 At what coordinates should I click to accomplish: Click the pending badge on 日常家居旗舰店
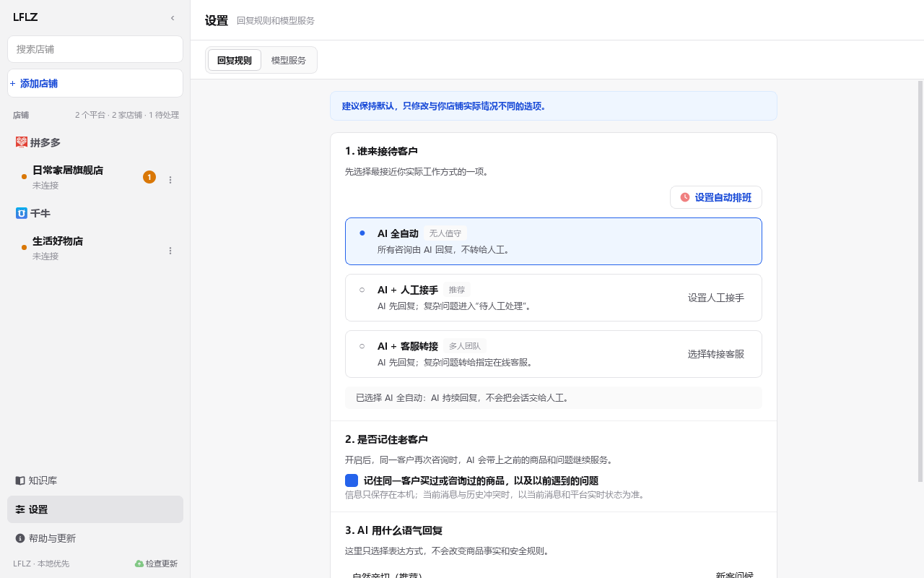coord(149,177)
